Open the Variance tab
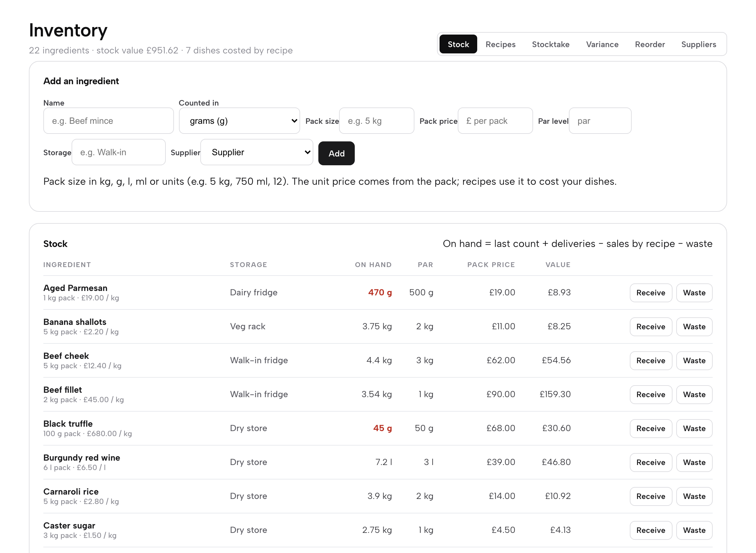Screen dimensions: 756x553 tap(602, 44)
